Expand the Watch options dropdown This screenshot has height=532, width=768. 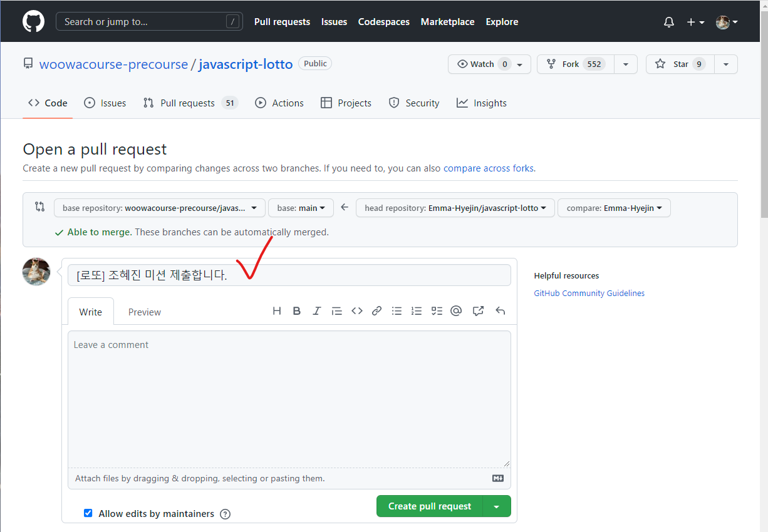click(520, 64)
